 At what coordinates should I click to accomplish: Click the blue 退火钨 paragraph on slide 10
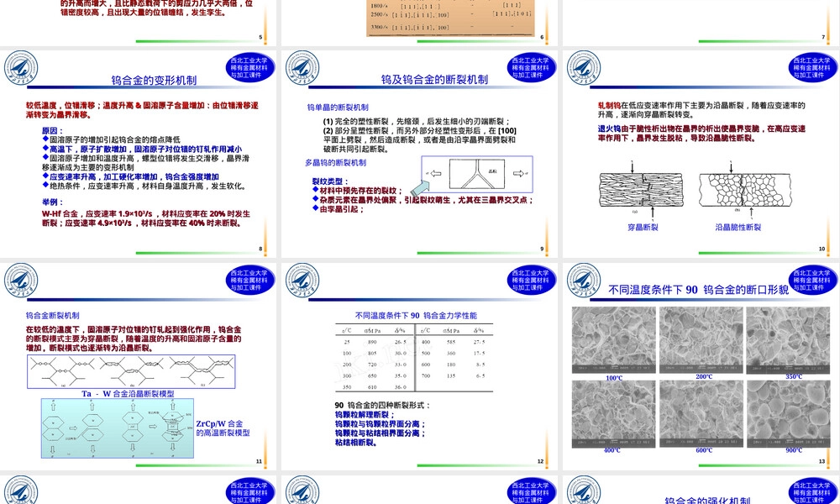tap(701, 134)
